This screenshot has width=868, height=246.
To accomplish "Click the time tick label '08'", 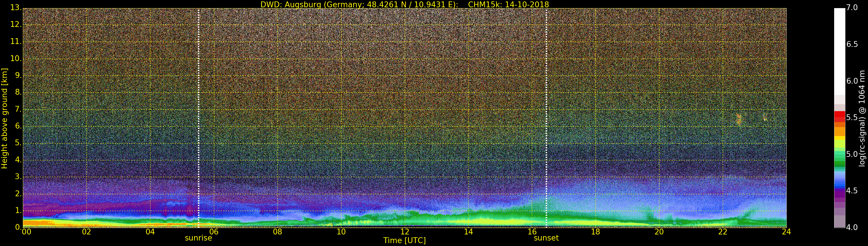I will pyautogui.click(x=277, y=232).
